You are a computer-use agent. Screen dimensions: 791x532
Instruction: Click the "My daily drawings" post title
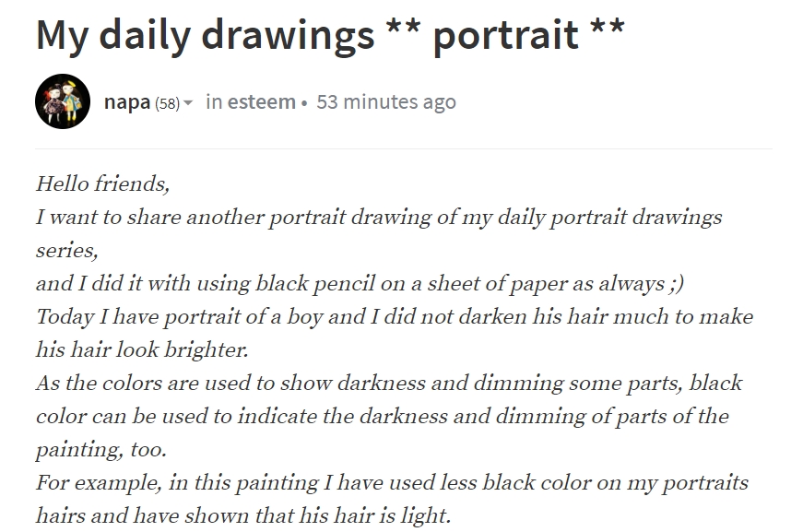(205, 34)
